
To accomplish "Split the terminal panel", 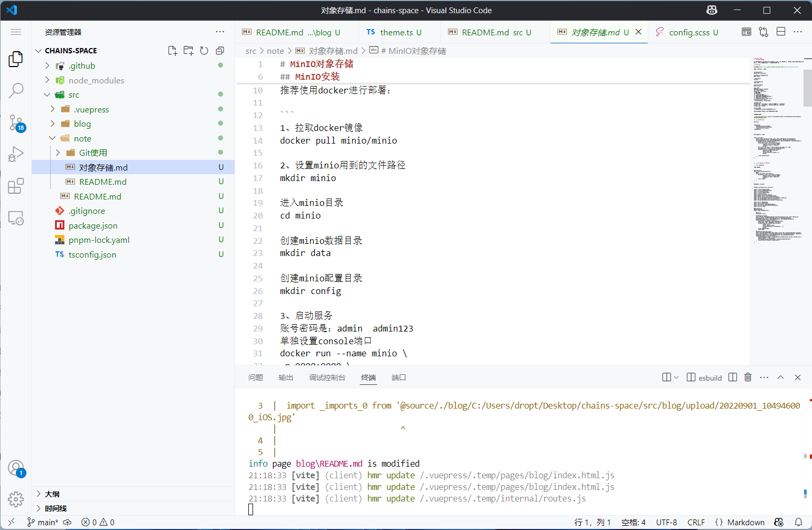I will (x=733, y=377).
